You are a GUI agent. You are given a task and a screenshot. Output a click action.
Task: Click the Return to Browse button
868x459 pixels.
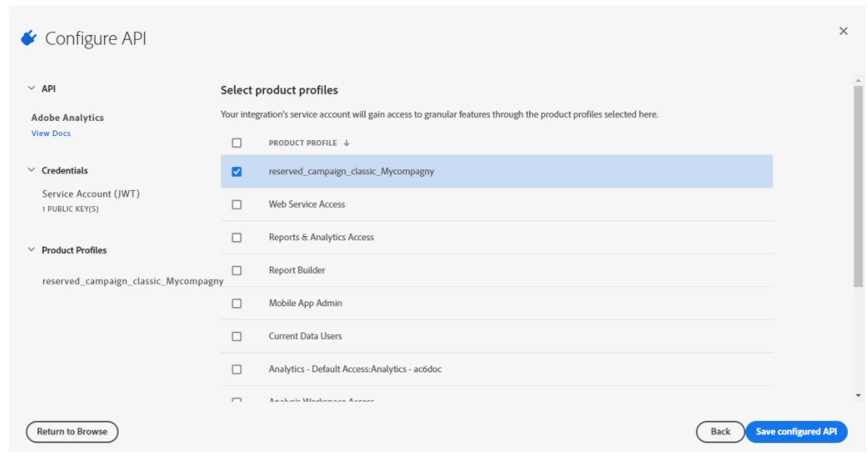[x=72, y=432]
